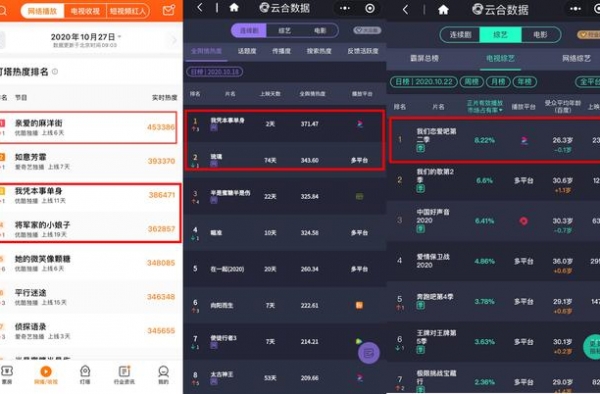600x394 pixels.
Task: Click the platform icon on the 371.47 row
Action: pyautogui.click(x=360, y=124)
